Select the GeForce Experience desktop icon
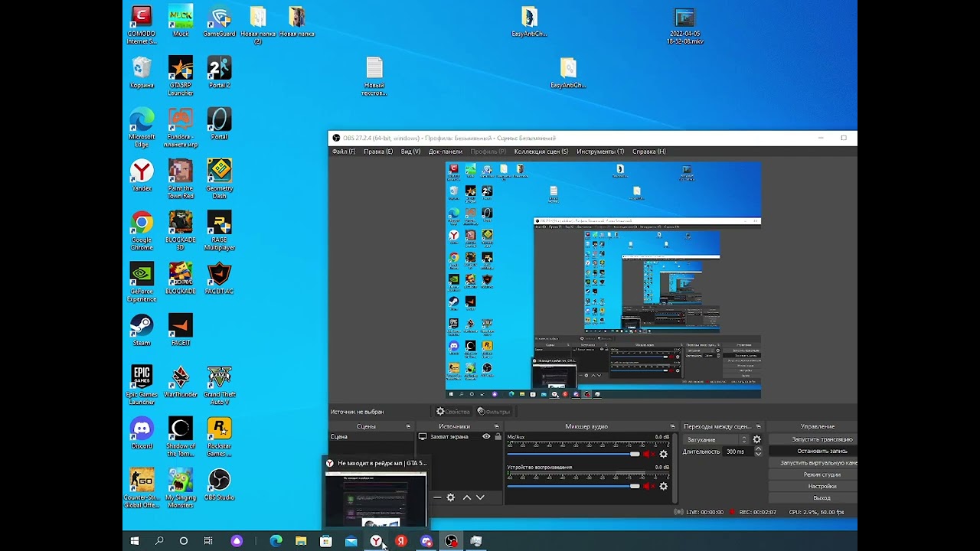 click(x=142, y=282)
